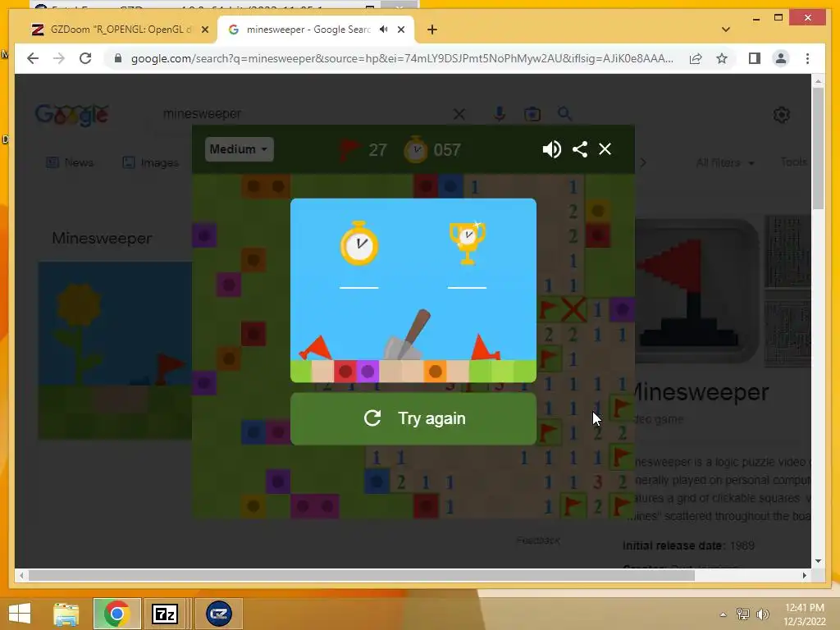The width and height of the screenshot is (840, 630).
Task: Expand the All filters dropdown
Action: click(x=725, y=162)
